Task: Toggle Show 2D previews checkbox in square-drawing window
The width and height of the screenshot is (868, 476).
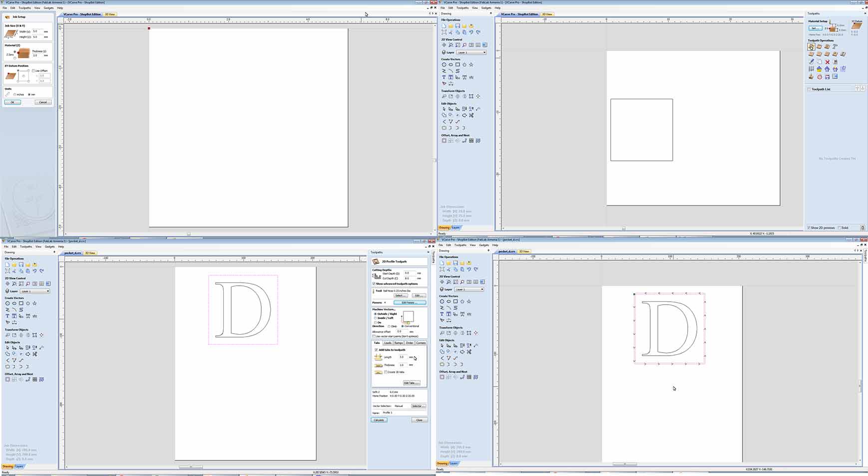Action: tap(809, 228)
